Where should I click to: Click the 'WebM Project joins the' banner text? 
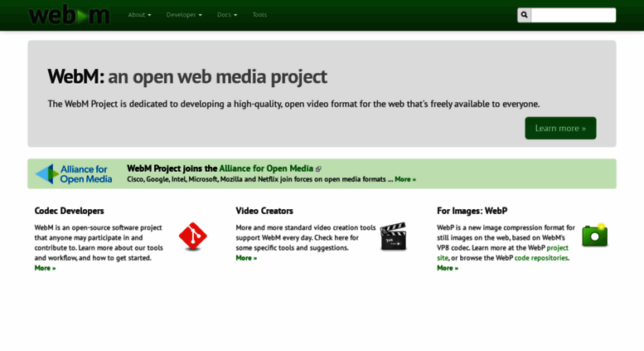(x=172, y=168)
